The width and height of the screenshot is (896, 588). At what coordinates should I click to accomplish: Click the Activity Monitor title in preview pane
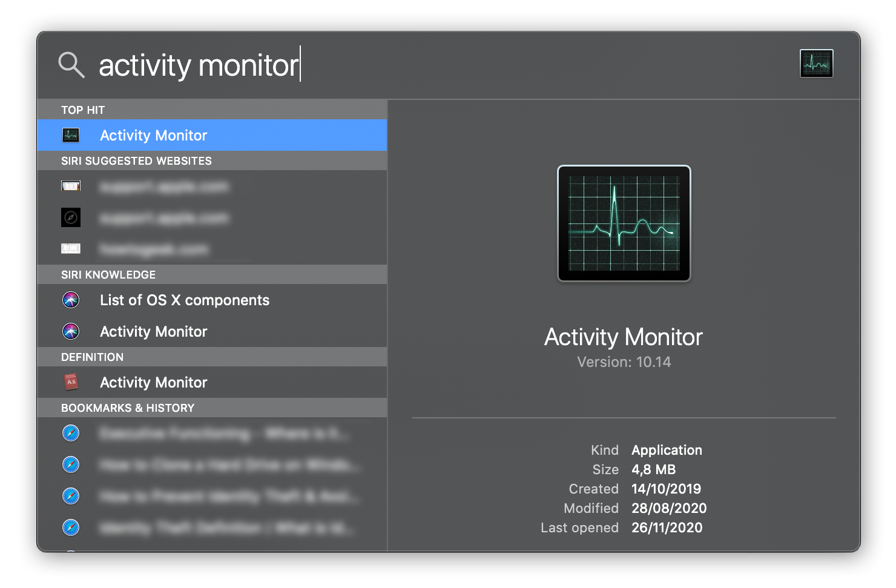click(x=623, y=337)
